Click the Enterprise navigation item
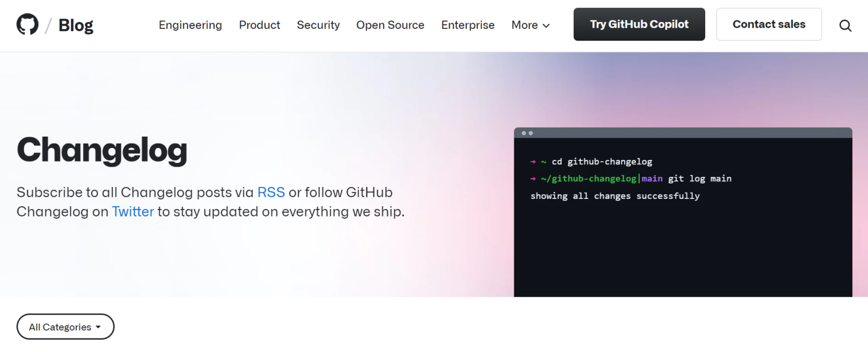 pos(468,25)
